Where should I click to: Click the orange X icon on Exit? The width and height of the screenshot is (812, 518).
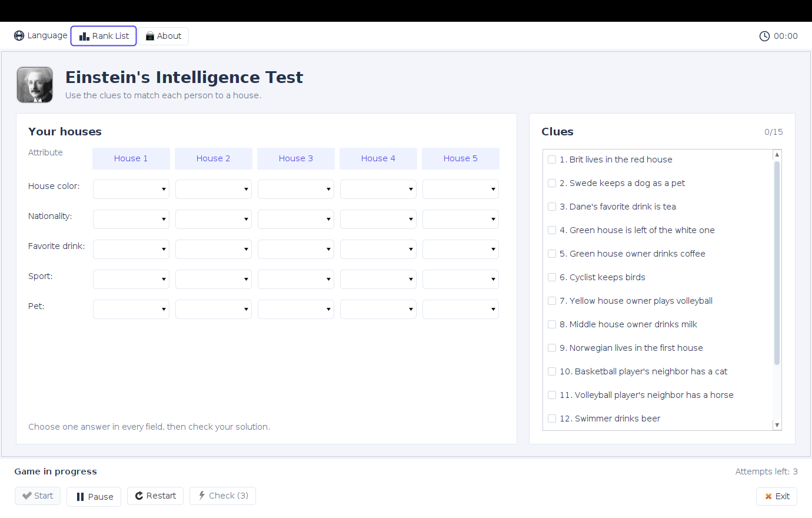[x=768, y=496]
